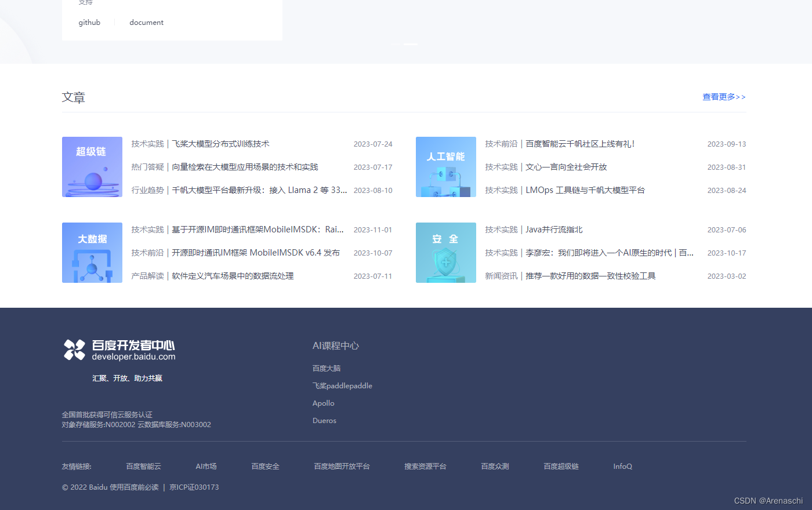This screenshot has width=812, height=510.
Task: Open 飞桨paddlepaddle footer link
Action: [x=342, y=385]
